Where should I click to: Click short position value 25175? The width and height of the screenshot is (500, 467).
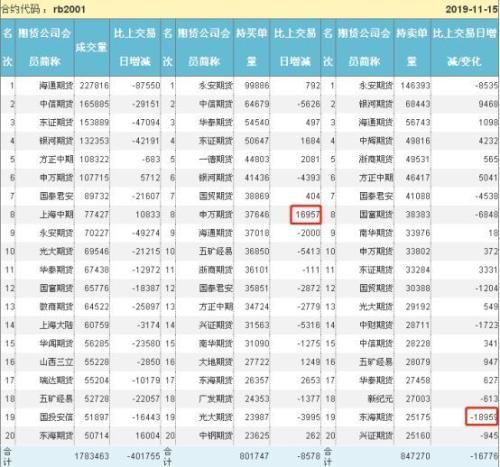[418, 417]
